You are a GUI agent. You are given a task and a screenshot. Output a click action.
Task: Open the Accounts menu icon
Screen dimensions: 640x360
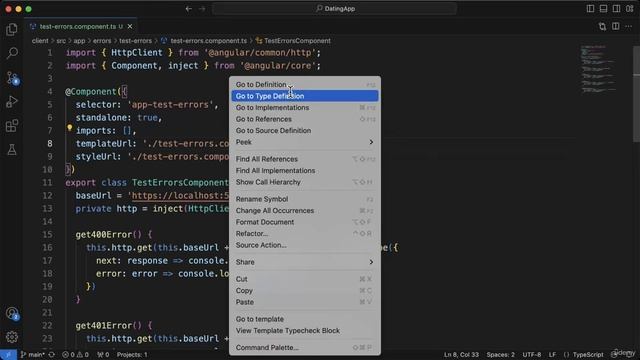click(x=12, y=313)
